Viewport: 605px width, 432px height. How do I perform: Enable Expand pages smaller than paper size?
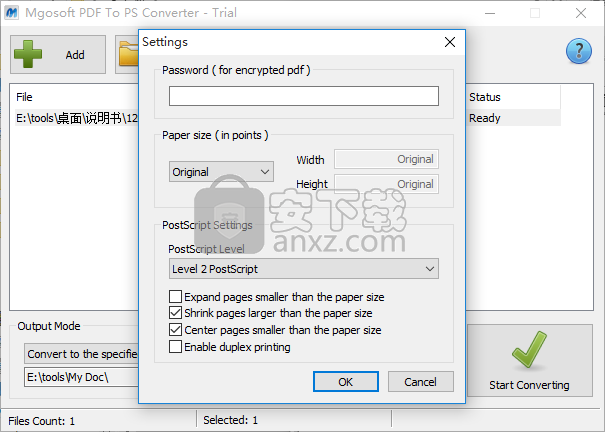pos(176,297)
